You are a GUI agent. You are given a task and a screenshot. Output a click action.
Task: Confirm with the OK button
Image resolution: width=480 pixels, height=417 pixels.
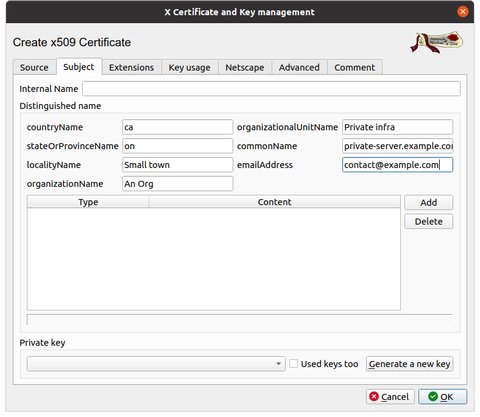442,397
